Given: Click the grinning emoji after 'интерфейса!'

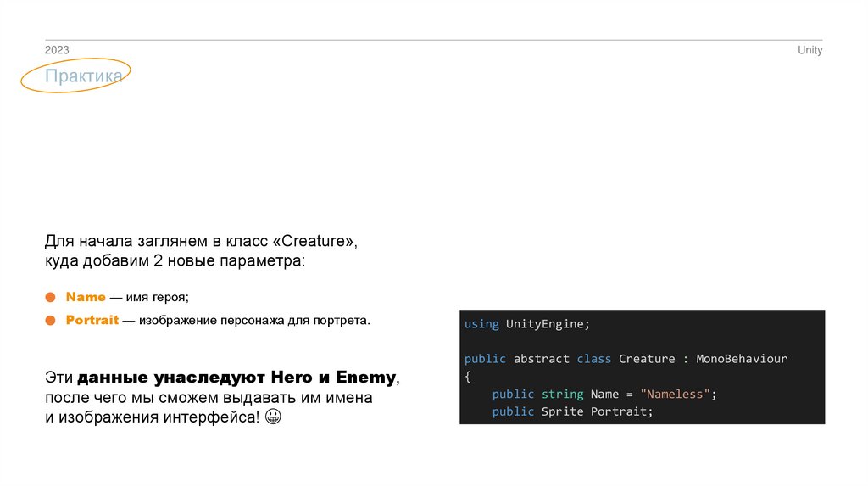Looking at the screenshot, I should 274,416.
